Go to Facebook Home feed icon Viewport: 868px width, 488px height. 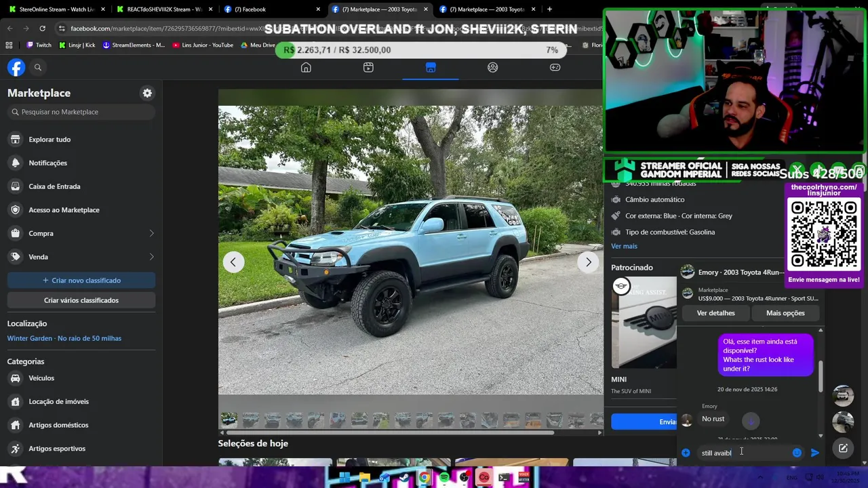306,67
